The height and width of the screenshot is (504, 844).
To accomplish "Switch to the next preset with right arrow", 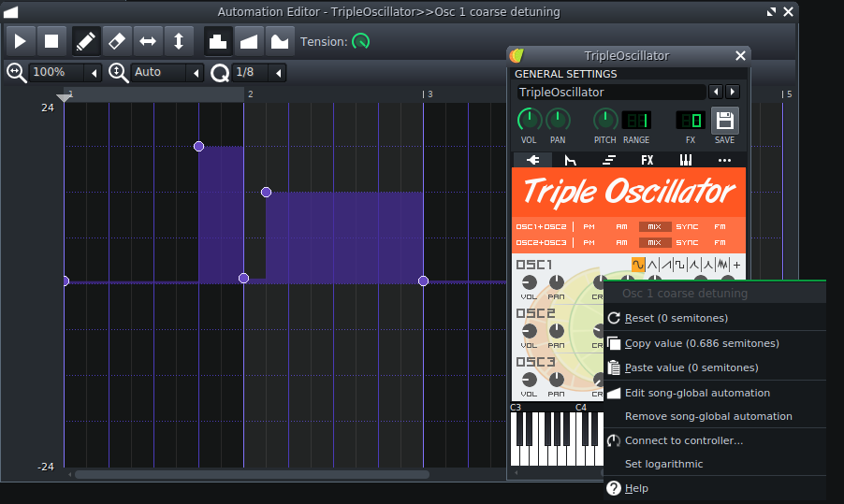I will pos(733,92).
